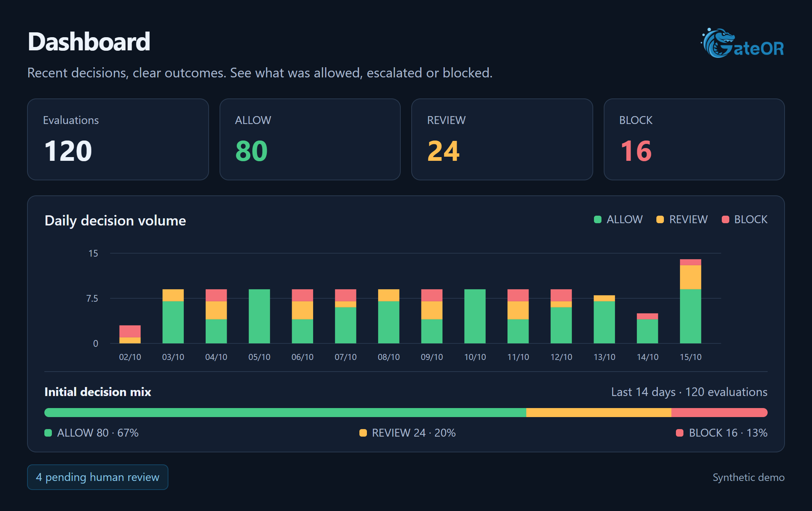Viewport: 812px width, 511px height.
Task: Click the 7.5 y-axis label
Action: [92, 298]
